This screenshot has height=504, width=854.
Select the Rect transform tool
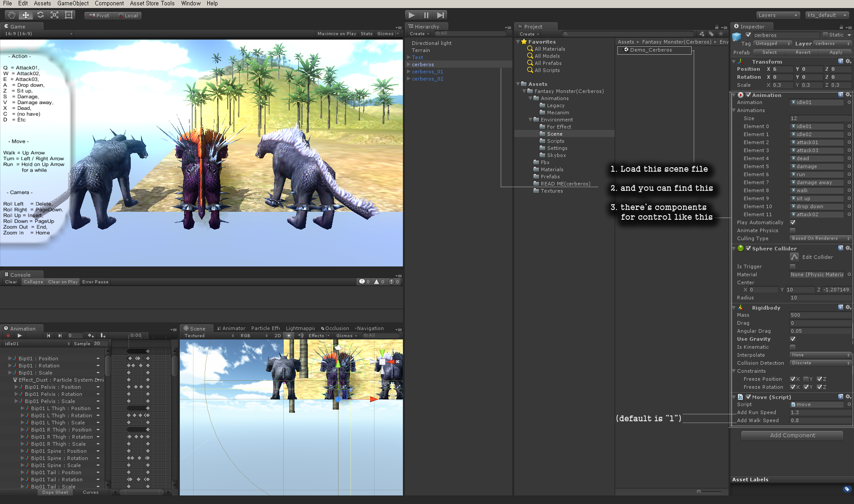(x=68, y=15)
